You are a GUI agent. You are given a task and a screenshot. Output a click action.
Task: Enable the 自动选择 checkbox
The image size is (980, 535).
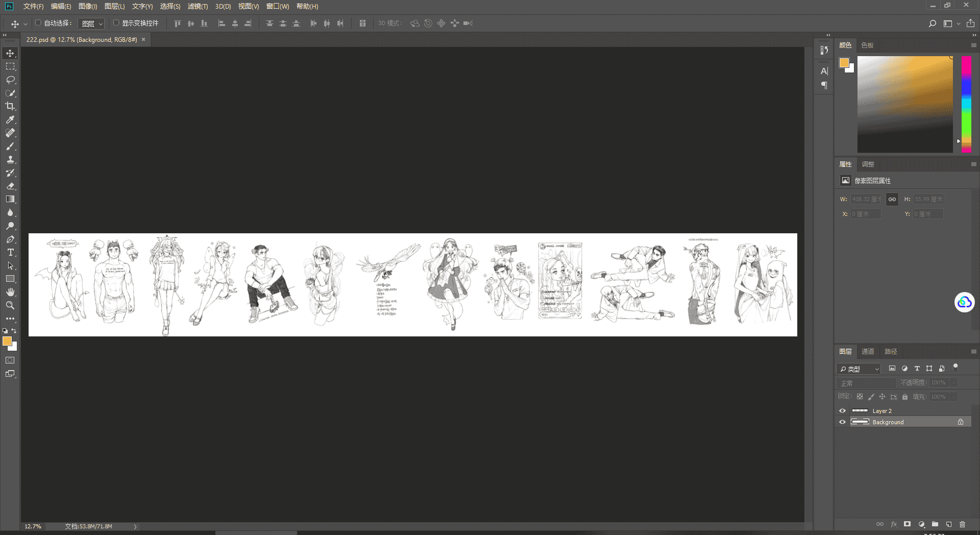click(38, 23)
